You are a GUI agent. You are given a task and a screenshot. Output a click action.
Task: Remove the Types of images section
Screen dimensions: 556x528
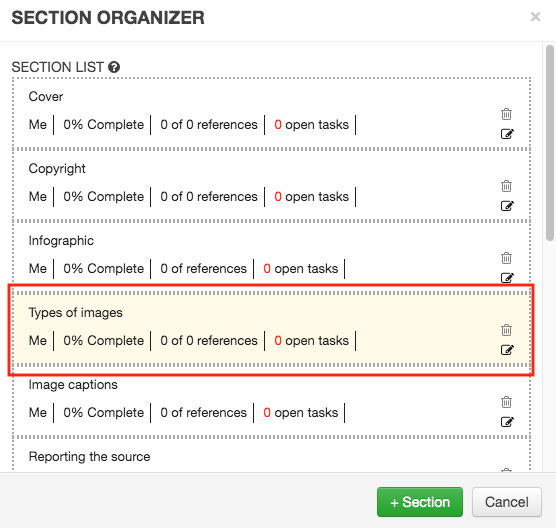506,330
